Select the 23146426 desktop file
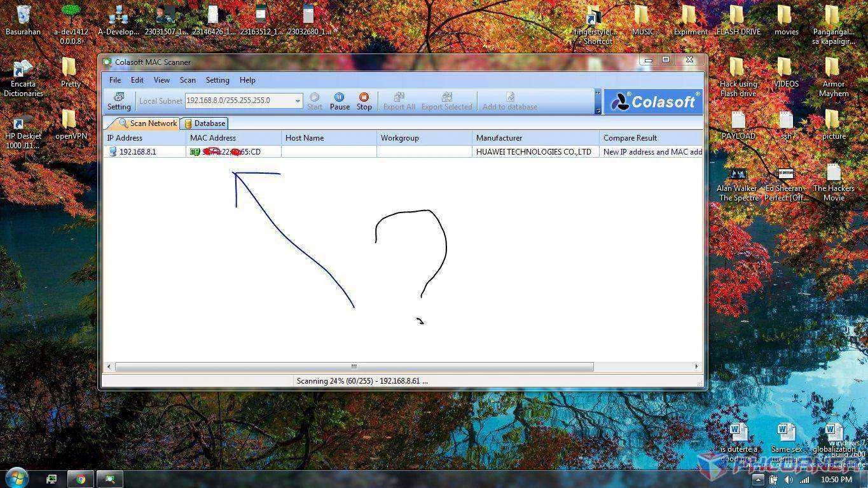Viewport: 868px width, 488px height. 213,20
